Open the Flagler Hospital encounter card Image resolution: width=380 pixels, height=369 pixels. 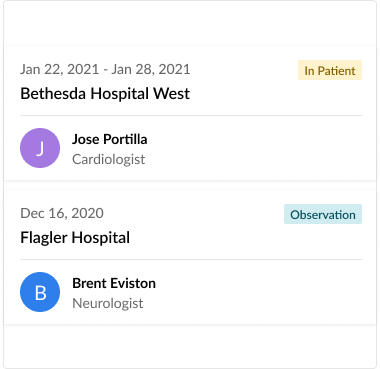(x=190, y=257)
